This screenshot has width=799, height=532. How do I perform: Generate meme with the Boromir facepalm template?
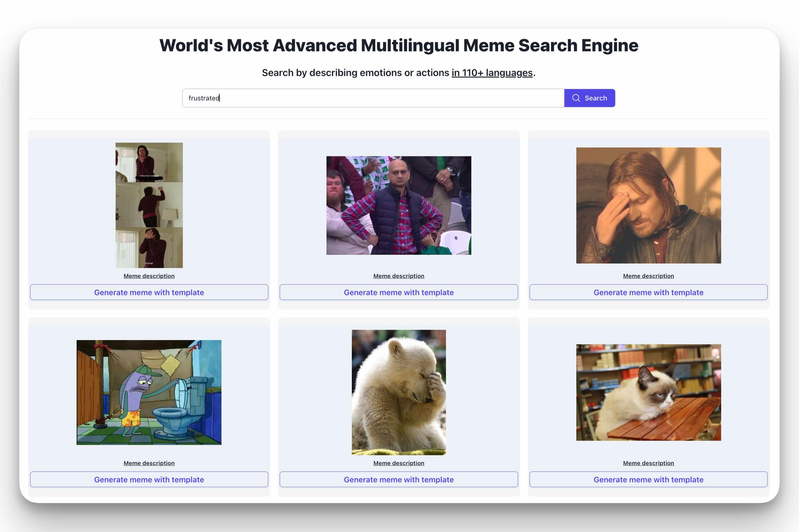click(x=648, y=292)
